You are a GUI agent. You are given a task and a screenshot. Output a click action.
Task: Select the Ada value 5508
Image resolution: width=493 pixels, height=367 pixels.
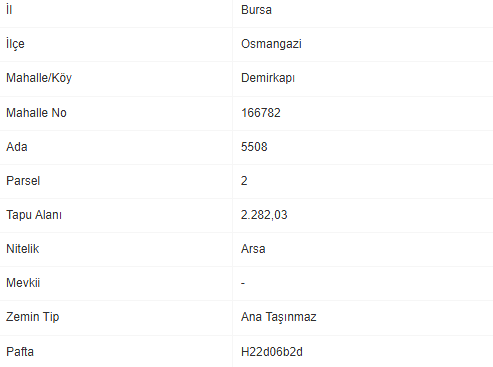(x=254, y=147)
